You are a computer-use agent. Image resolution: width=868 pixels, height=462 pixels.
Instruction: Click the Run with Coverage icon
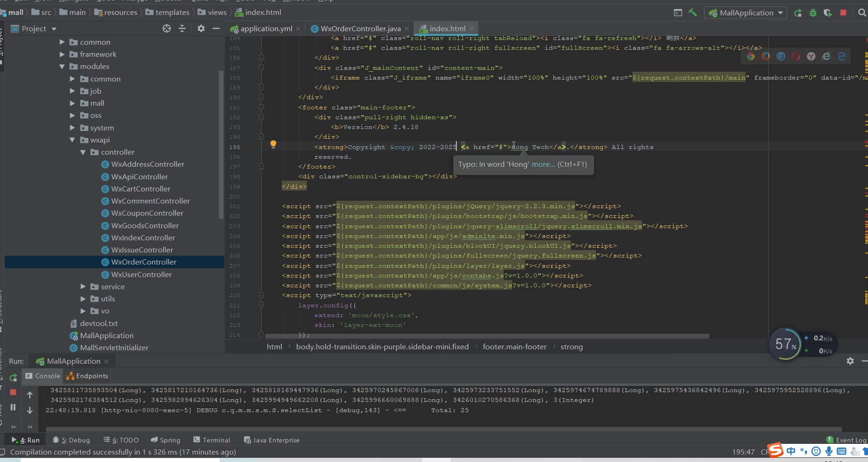click(827, 13)
